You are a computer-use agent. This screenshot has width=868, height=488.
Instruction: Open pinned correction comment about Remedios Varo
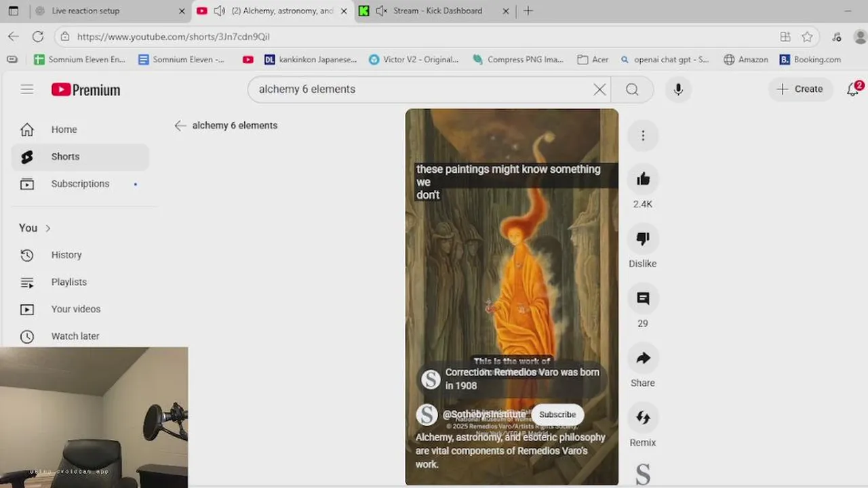(512, 379)
